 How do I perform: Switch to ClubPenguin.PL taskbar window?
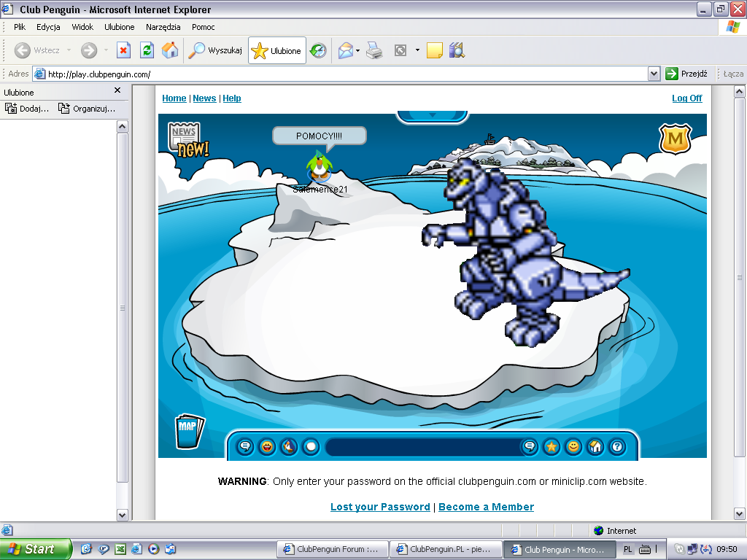(446, 549)
